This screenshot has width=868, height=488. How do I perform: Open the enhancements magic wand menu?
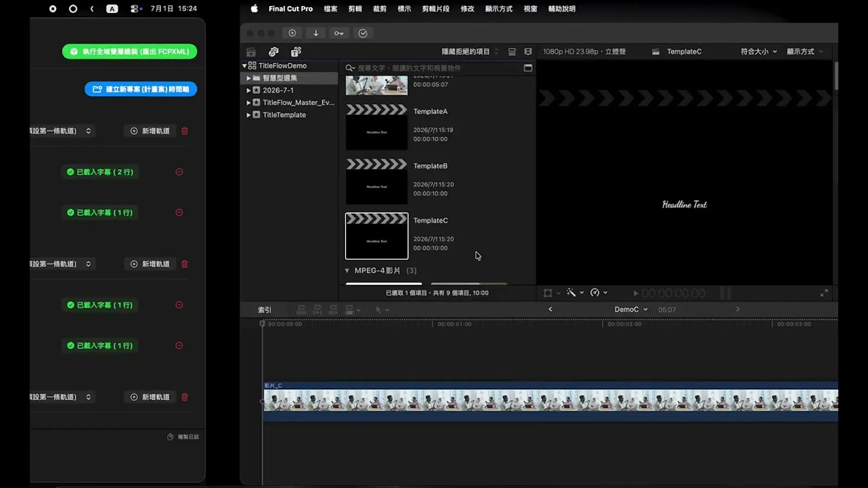click(x=575, y=293)
